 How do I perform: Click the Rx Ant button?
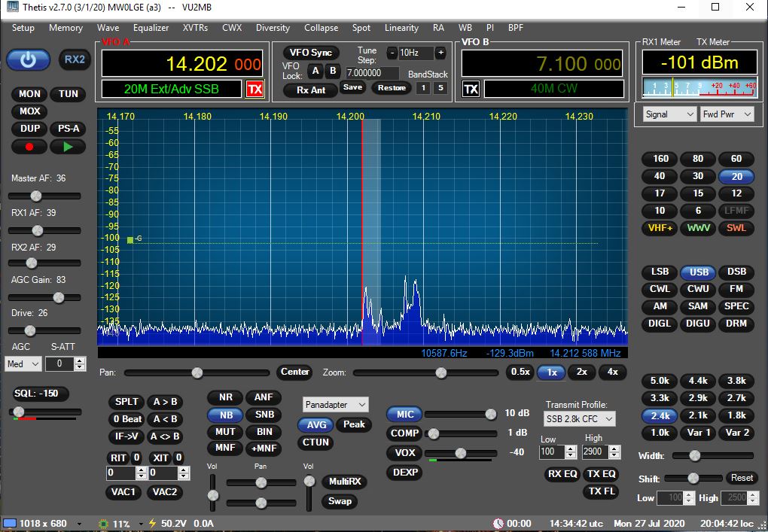pyautogui.click(x=310, y=90)
